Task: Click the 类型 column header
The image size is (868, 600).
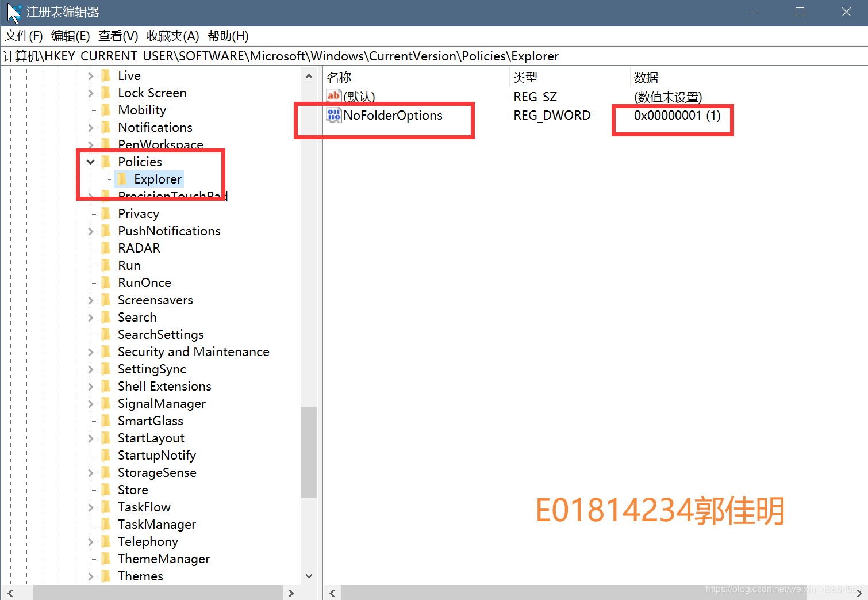Action: click(525, 77)
